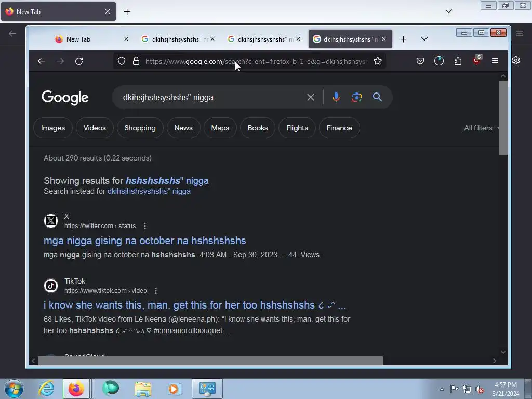Click the muted volume icon in the tray

[480, 390]
